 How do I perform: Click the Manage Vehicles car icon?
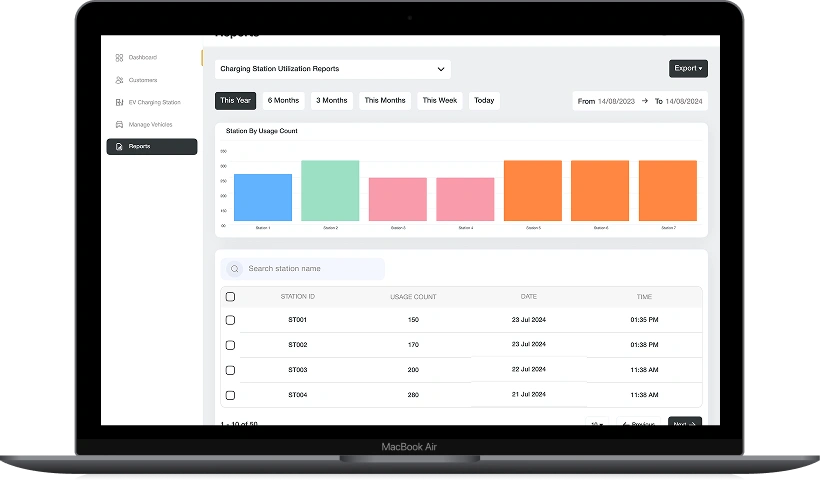119,125
